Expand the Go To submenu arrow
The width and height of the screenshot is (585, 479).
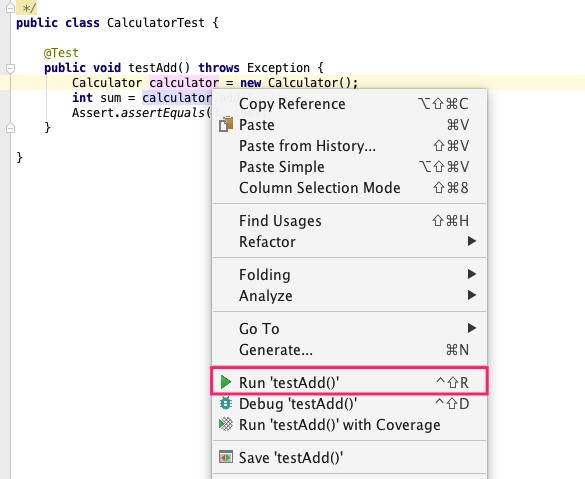point(472,328)
